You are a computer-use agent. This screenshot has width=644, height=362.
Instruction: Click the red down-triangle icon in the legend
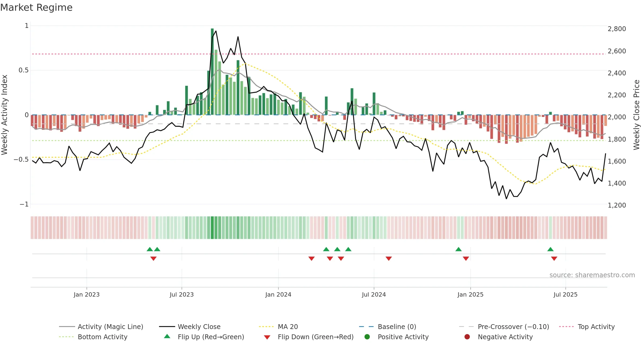click(x=267, y=337)
